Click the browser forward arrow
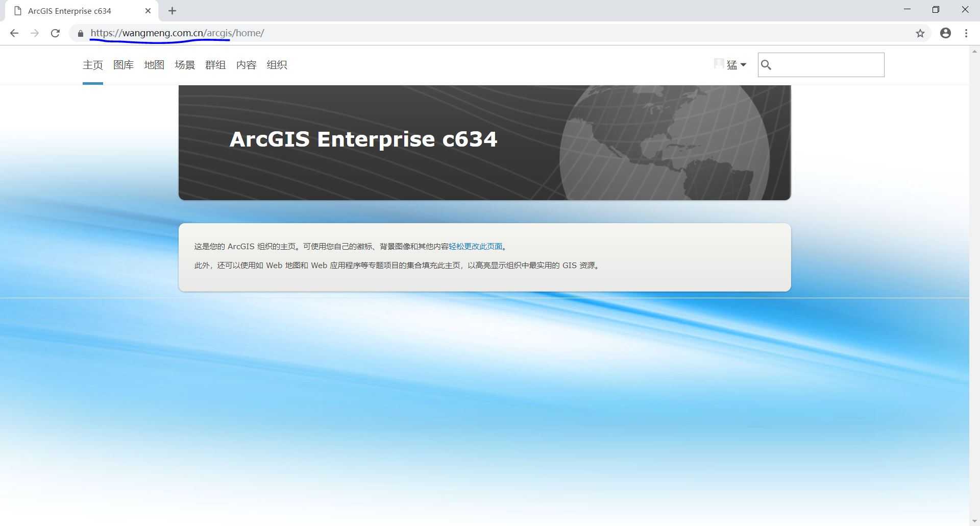This screenshot has width=980, height=526. click(35, 33)
